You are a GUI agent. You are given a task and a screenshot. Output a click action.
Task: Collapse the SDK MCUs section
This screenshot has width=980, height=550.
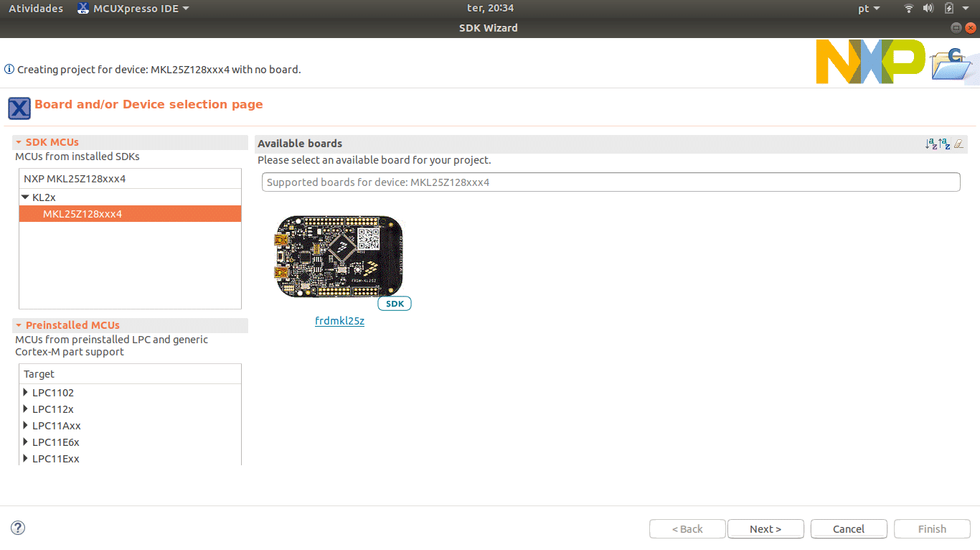(19, 142)
